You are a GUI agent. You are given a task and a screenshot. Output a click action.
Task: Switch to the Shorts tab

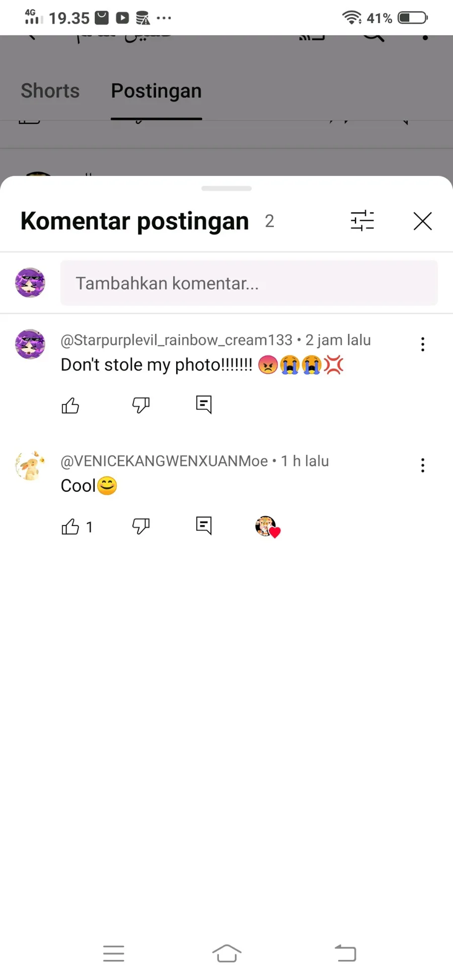tap(50, 91)
